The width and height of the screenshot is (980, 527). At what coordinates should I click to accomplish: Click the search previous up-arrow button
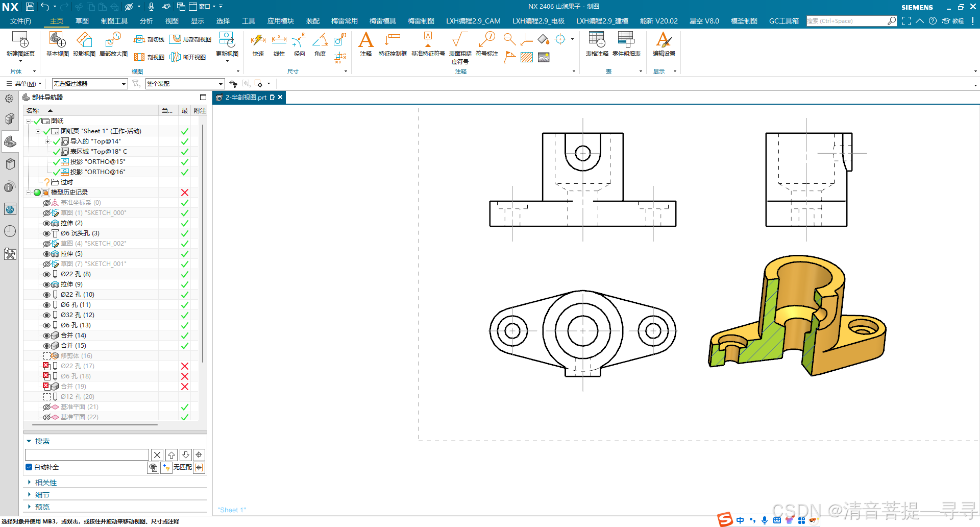(x=171, y=454)
